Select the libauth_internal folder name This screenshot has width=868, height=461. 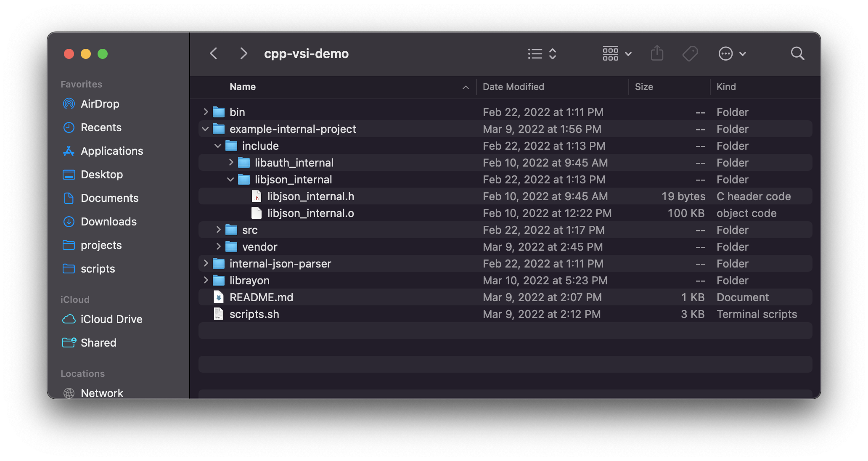[294, 163]
